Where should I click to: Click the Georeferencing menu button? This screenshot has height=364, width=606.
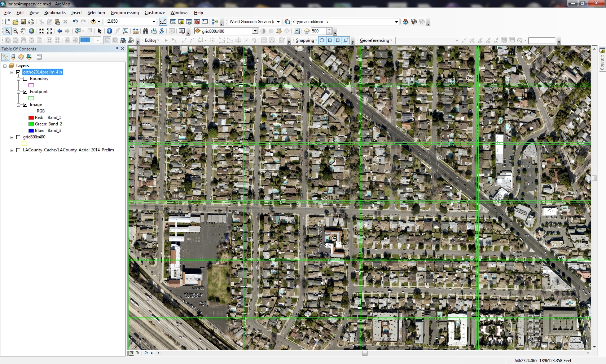pos(376,40)
